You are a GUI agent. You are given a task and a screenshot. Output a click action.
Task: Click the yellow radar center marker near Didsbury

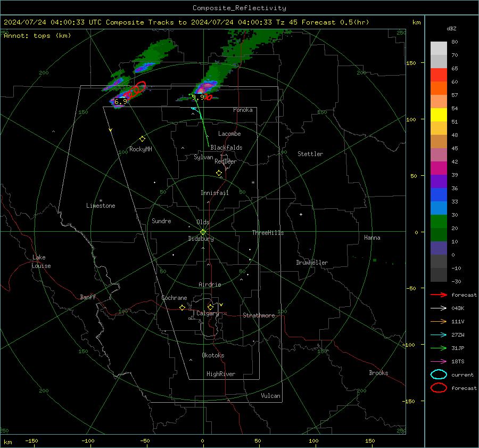(203, 232)
